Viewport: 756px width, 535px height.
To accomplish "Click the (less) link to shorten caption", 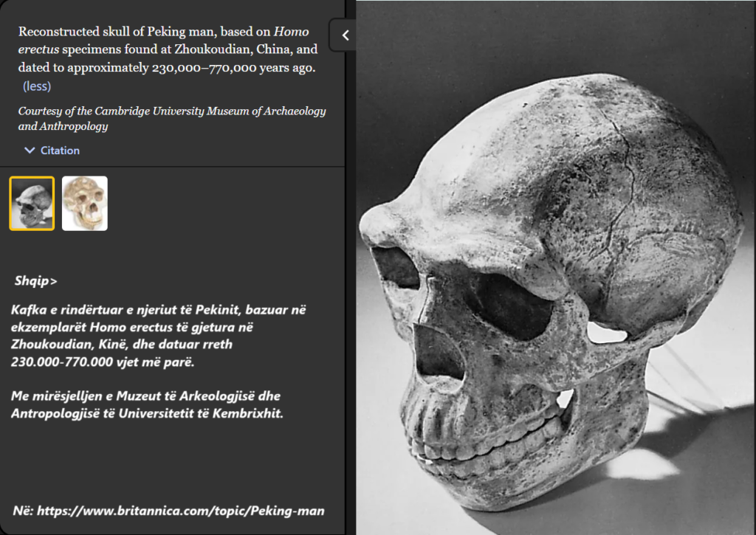I will coord(37,86).
